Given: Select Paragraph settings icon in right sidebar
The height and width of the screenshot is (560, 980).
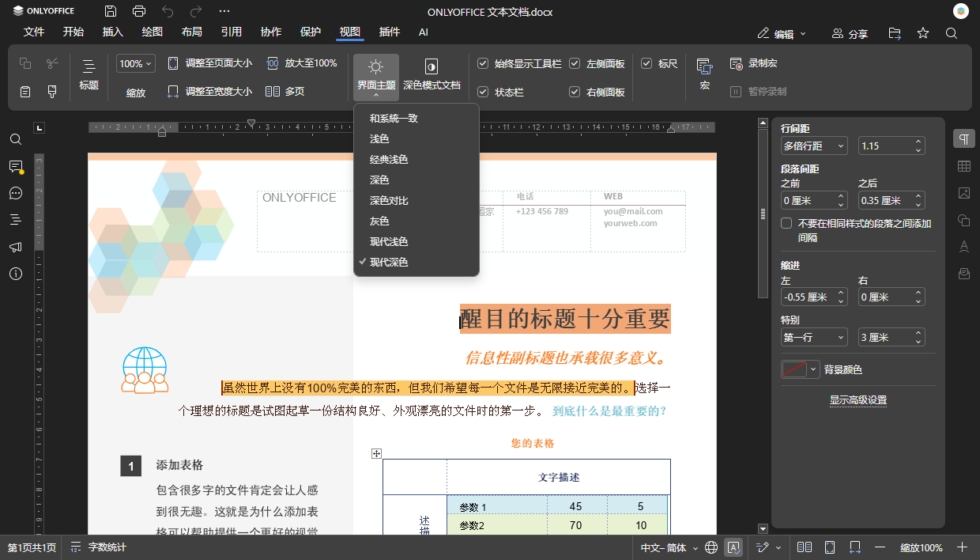Looking at the screenshot, I should 964,139.
